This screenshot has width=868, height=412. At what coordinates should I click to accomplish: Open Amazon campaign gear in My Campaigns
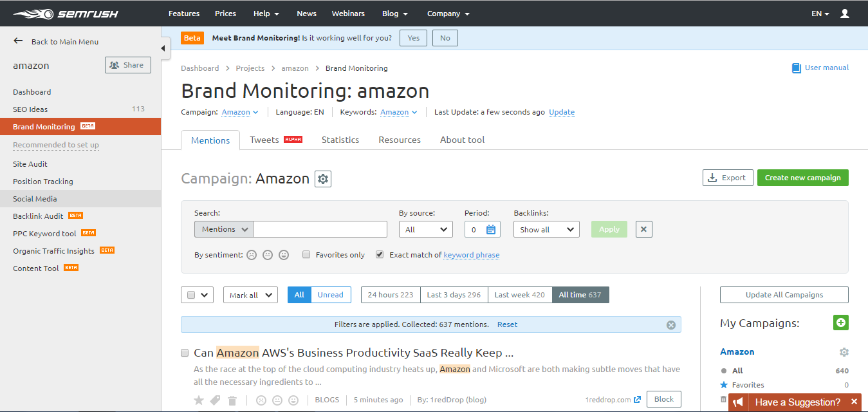pos(844,352)
